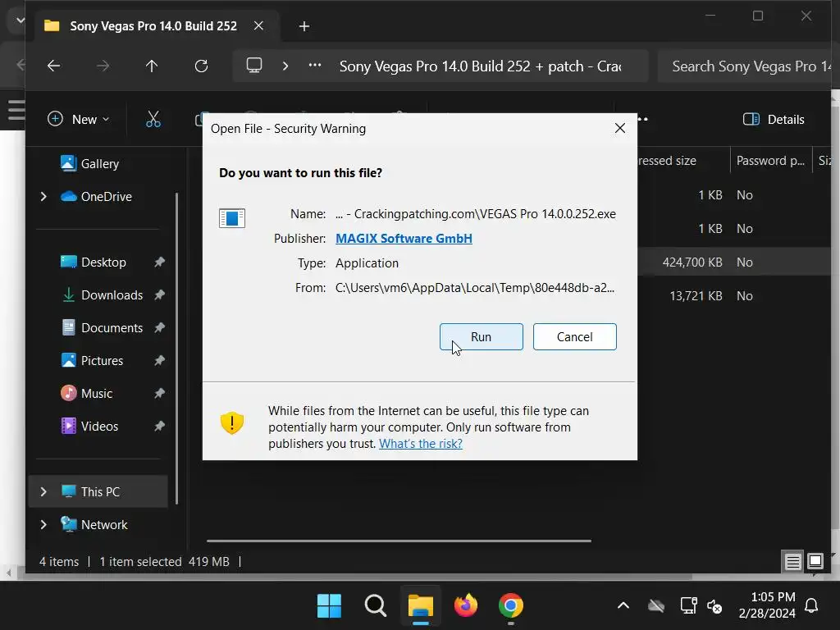Click the pin icon next to Downloads

coord(159,294)
